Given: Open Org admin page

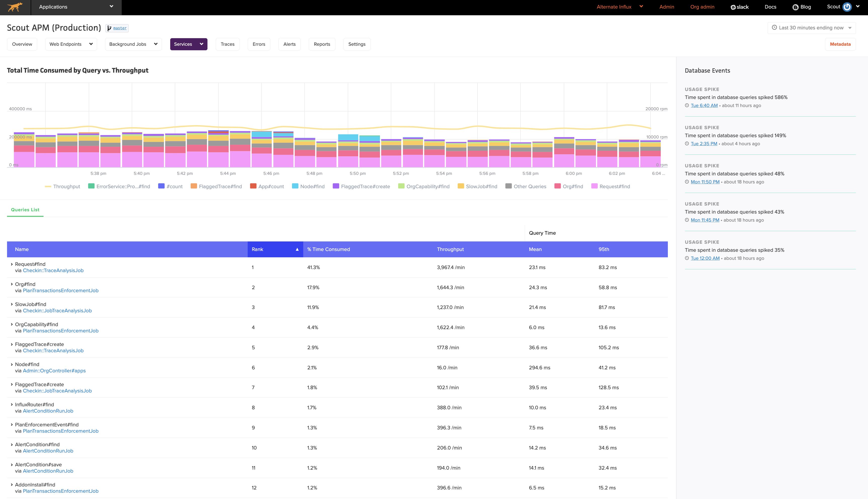Looking at the screenshot, I should (702, 7).
